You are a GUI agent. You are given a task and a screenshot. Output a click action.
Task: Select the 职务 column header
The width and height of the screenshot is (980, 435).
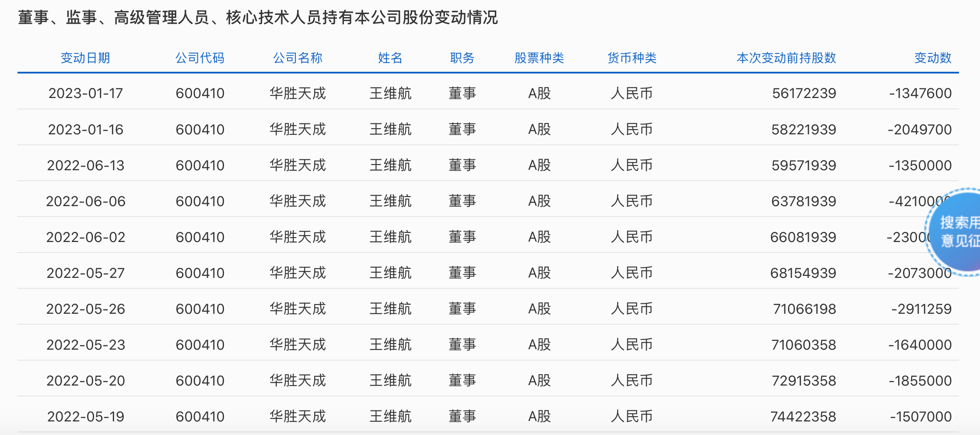462,58
